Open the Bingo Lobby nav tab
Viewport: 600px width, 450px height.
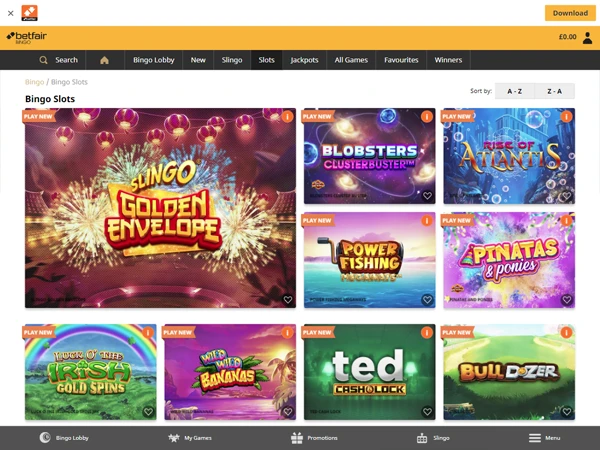coord(154,60)
